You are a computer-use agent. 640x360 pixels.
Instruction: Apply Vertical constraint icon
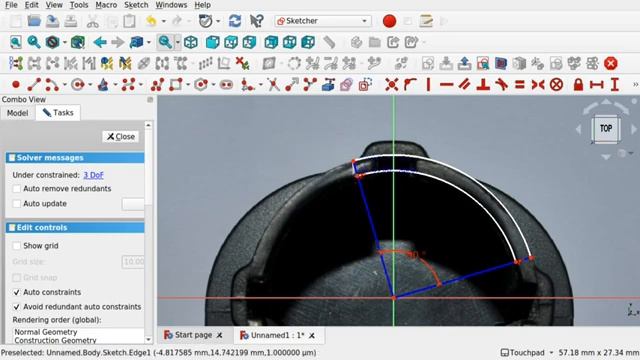428,85
